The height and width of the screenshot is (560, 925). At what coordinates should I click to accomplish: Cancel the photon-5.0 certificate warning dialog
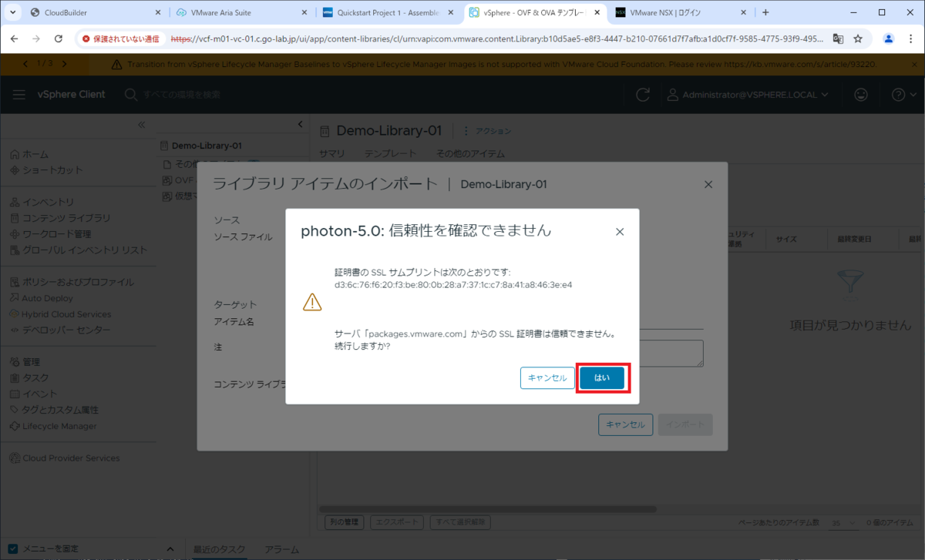[547, 377]
